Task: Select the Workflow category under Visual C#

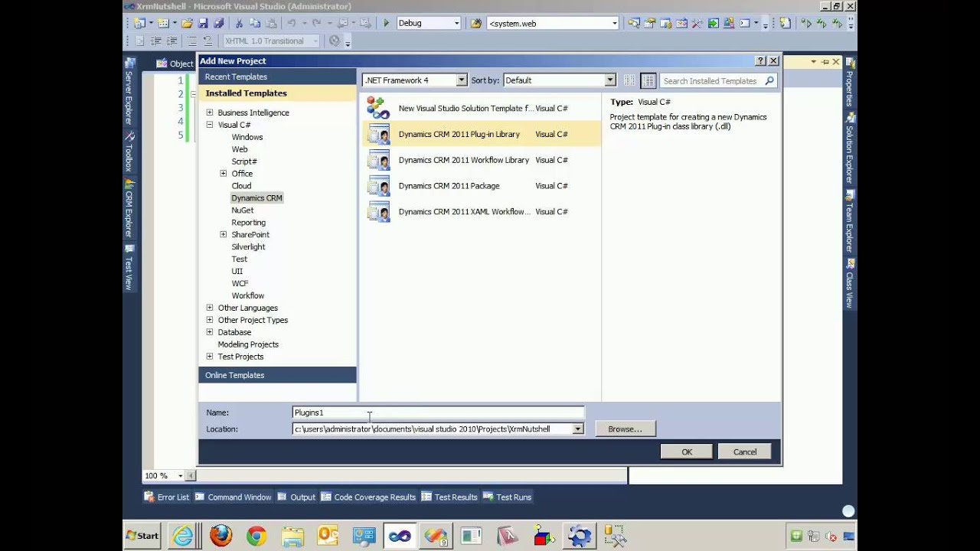Action: point(248,295)
